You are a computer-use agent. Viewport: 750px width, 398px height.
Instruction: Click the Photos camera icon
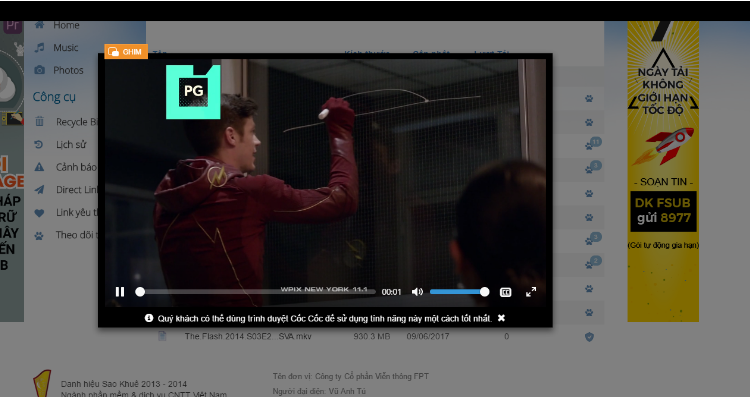40,70
